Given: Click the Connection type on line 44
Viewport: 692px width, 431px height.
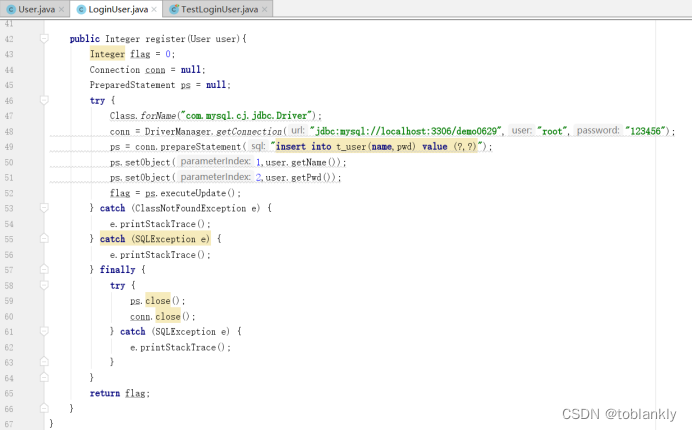Looking at the screenshot, I should point(115,70).
